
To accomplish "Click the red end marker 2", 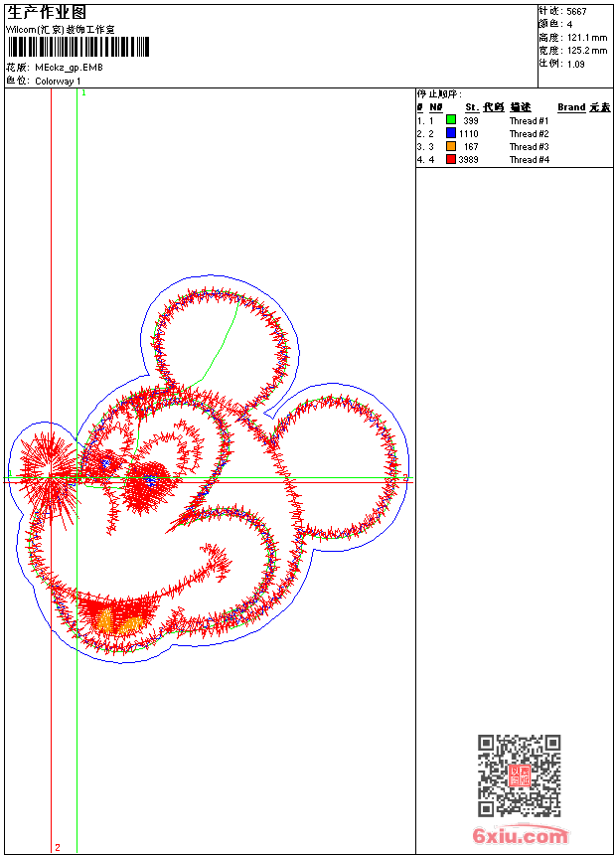I will point(58,847).
